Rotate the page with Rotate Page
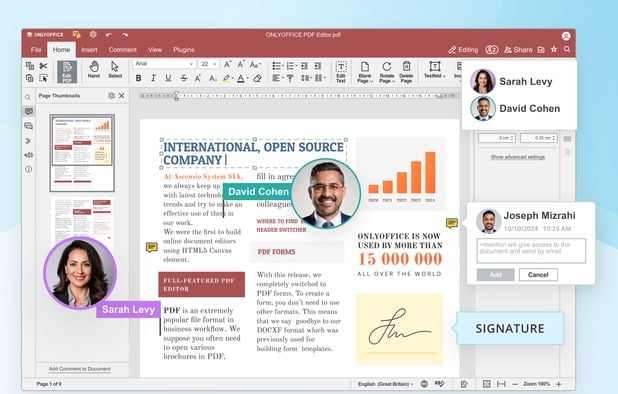Screen dimensions: 618x394 tap(387, 72)
